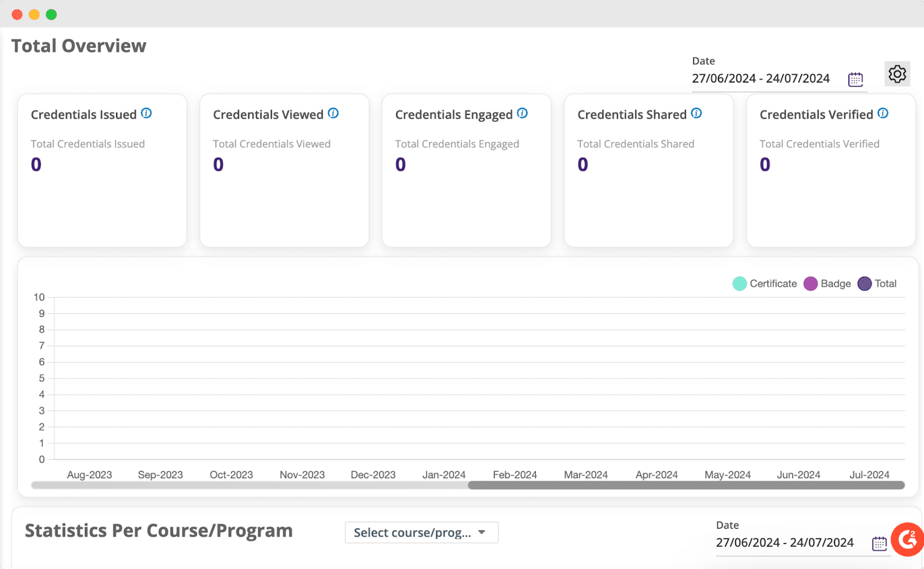Click the Total Credentials Issued value
The height and width of the screenshot is (569, 924).
tap(36, 165)
